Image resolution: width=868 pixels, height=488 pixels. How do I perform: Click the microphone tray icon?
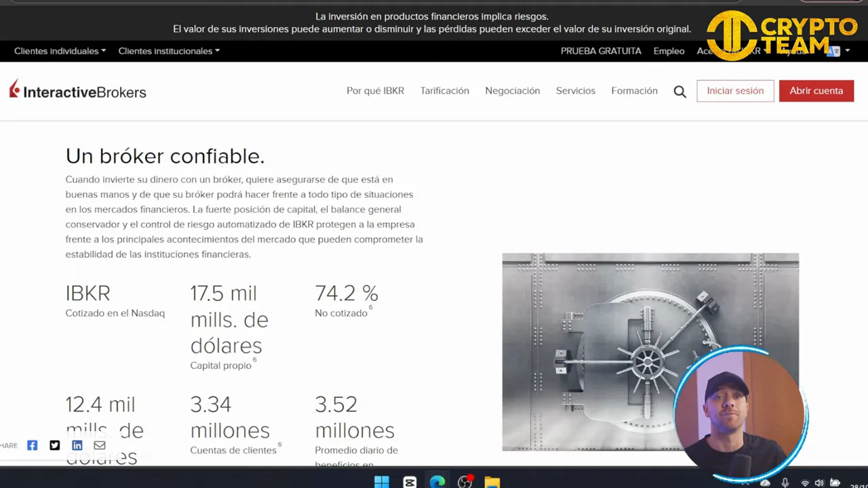point(785,483)
